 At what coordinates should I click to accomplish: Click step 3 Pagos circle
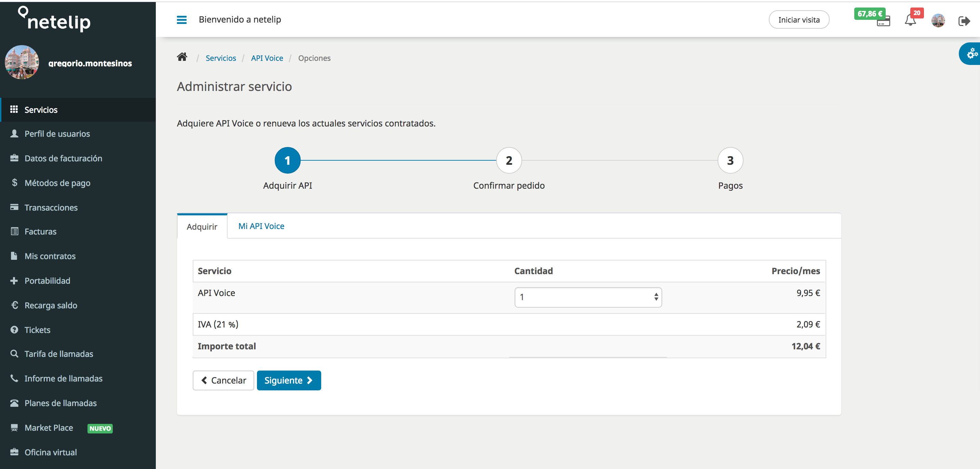(730, 160)
